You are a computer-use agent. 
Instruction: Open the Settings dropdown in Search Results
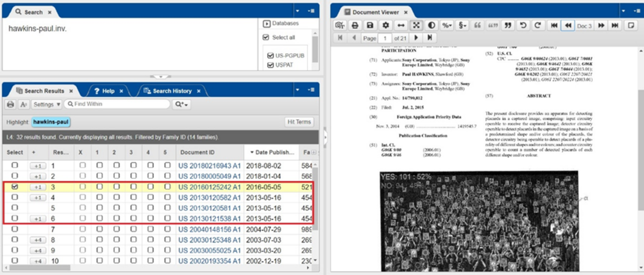(47, 104)
